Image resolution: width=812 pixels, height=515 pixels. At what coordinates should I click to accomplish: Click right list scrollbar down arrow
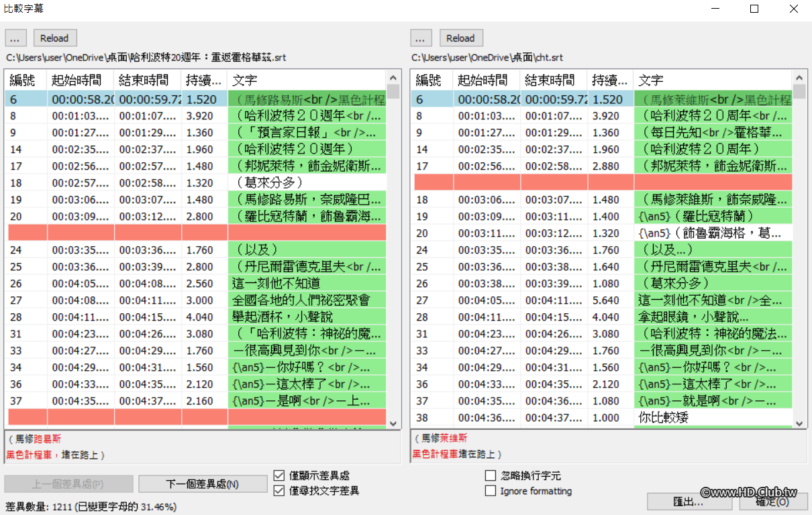(x=799, y=423)
